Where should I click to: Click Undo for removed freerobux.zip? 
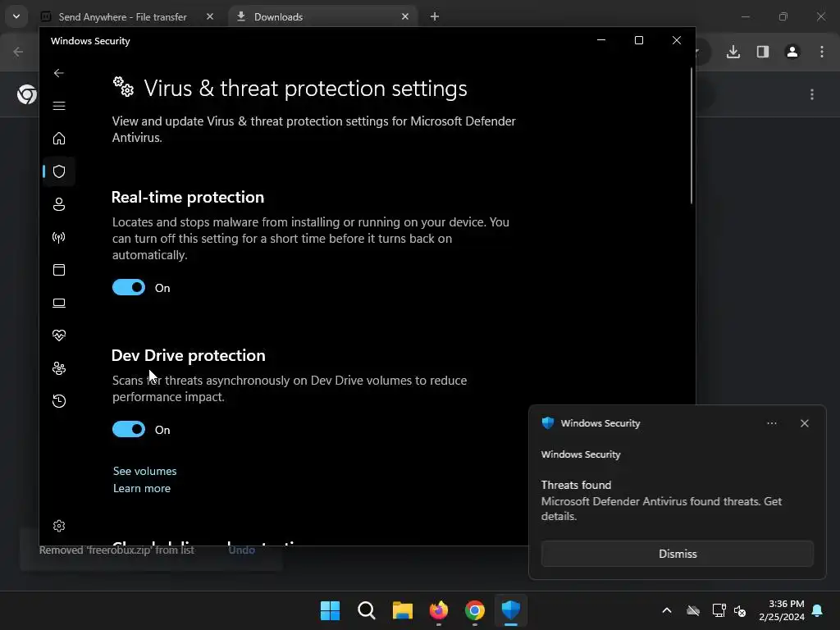pyautogui.click(x=242, y=550)
